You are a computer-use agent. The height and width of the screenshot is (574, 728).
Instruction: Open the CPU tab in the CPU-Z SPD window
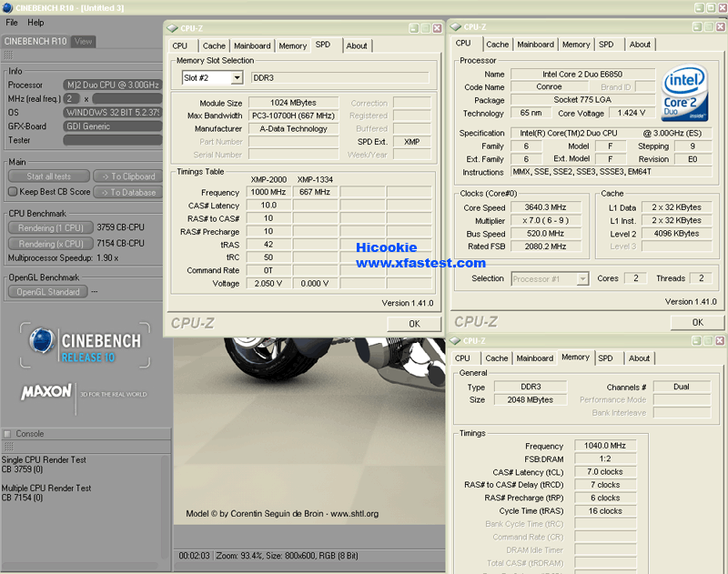[x=179, y=46]
